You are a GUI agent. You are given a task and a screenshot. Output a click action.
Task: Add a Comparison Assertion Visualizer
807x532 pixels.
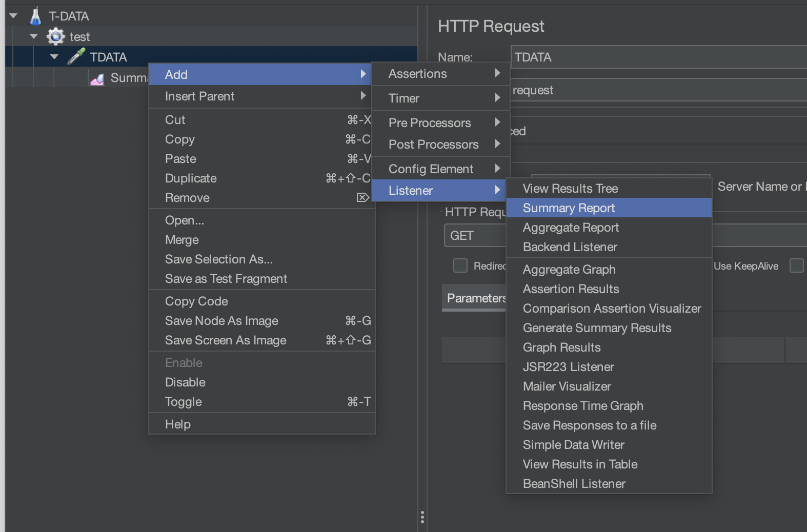609,309
